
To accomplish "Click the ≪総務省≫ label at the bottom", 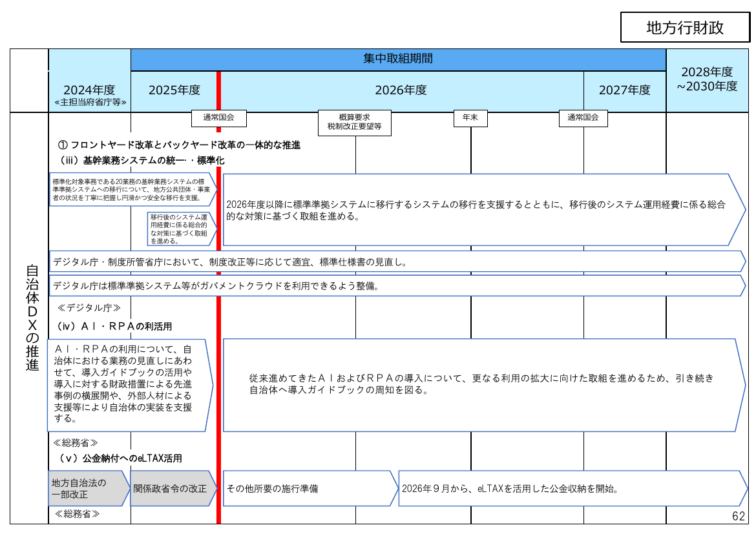I will click(x=78, y=514).
